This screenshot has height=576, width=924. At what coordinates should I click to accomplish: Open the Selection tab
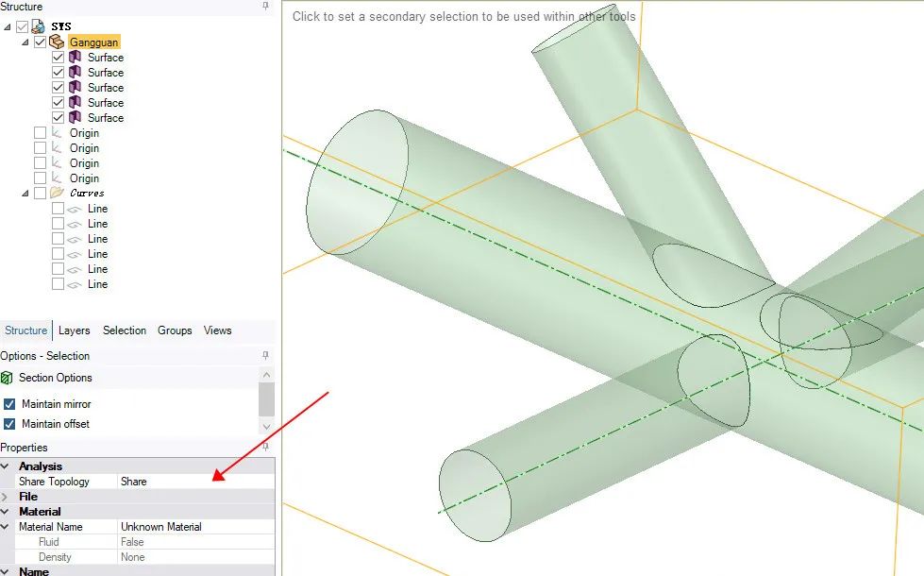click(x=125, y=330)
